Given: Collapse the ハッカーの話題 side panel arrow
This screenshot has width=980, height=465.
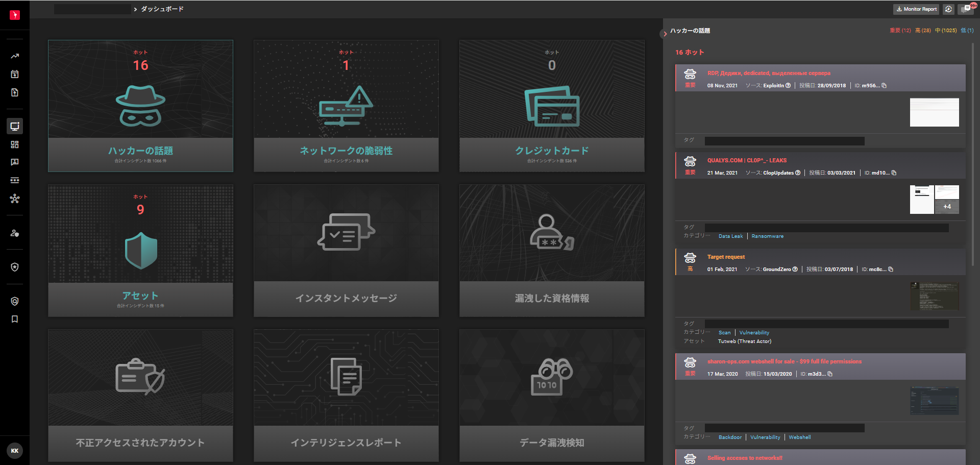Looking at the screenshot, I should [x=664, y=34].
